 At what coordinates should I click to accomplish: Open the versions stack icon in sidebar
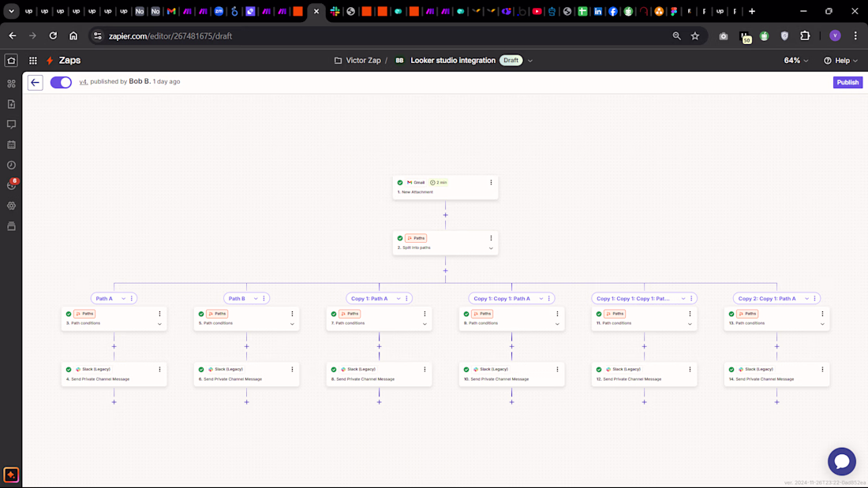(11, 225)
